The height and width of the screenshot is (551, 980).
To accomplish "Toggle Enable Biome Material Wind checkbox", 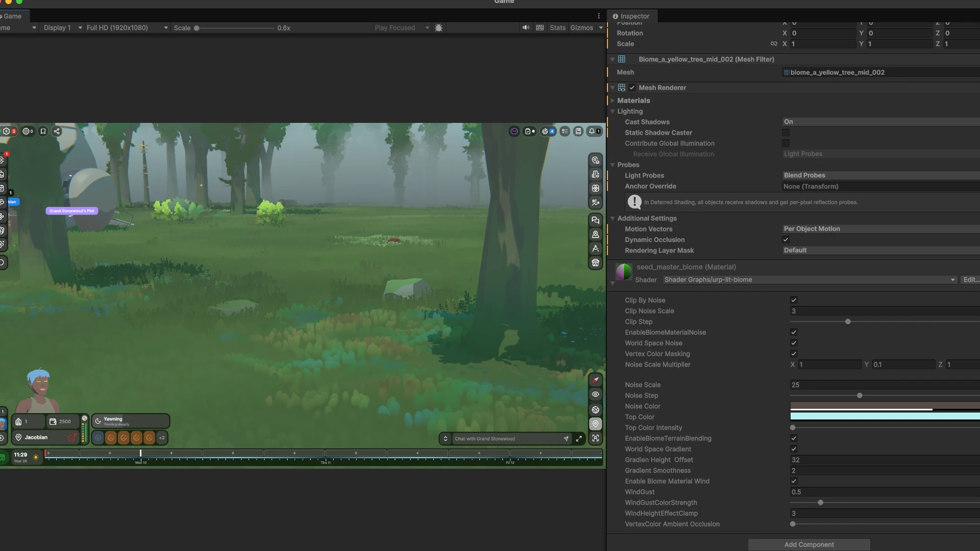I will 794,481.
